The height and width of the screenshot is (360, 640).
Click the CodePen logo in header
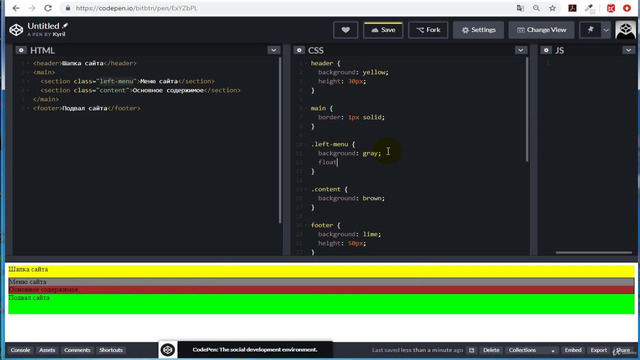16,30
